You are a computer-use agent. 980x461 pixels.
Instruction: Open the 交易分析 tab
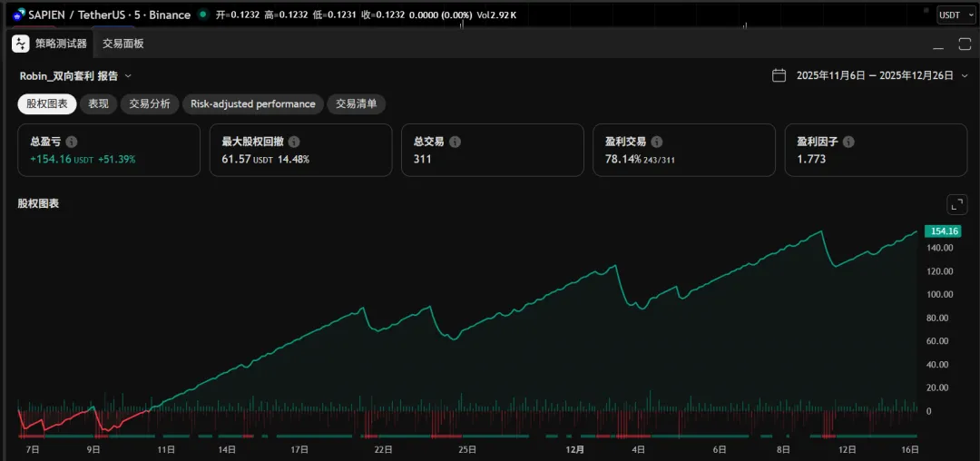pyautogui.click(x=149, y=104)
